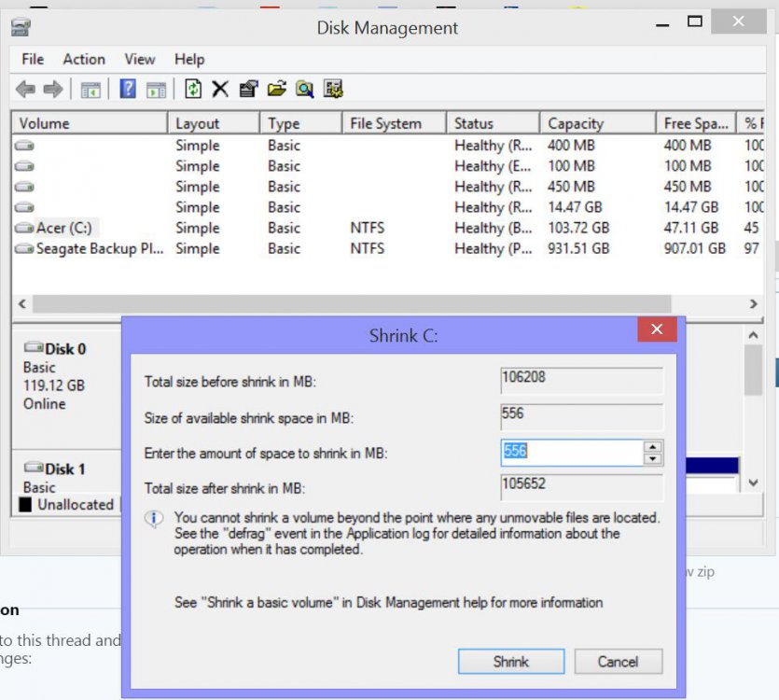Image resolution: width=779 pixels, height=700 pixels.
Task: Click the Disk 0 drive icon
Action: [x=34, y=347]
